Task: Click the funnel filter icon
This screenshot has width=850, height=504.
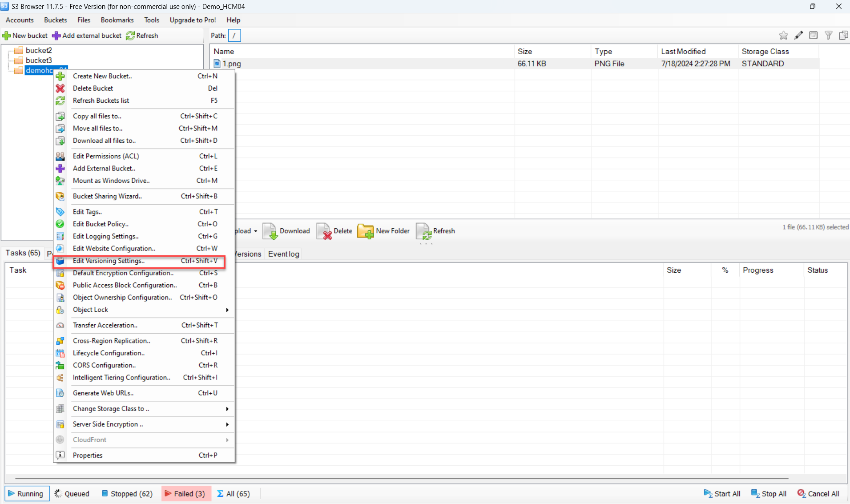Action: tap(828, 36)
